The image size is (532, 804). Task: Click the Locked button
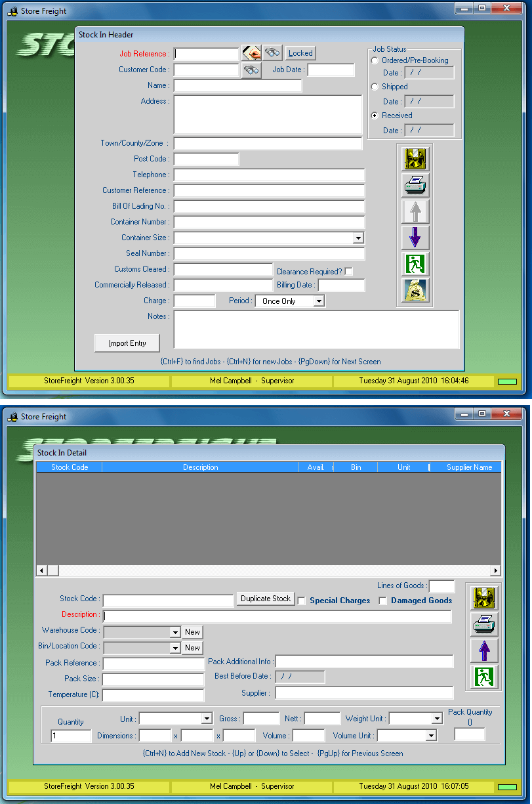coord(300,53)
